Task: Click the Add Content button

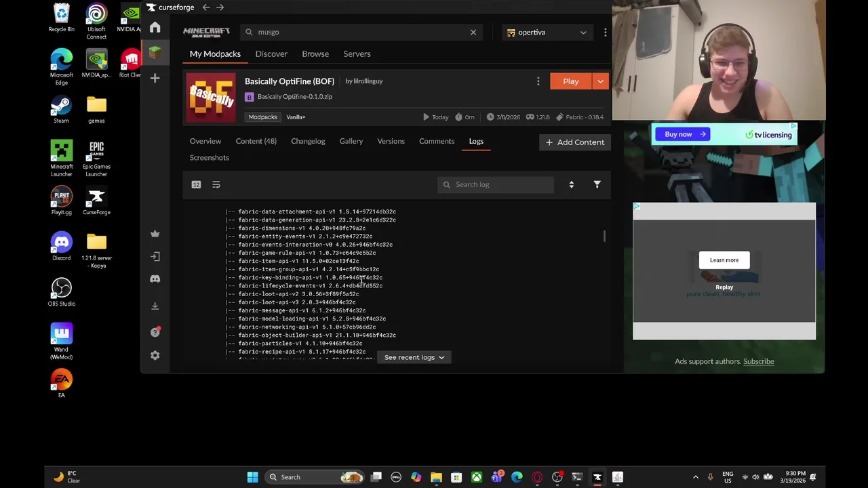Action: 575,142
